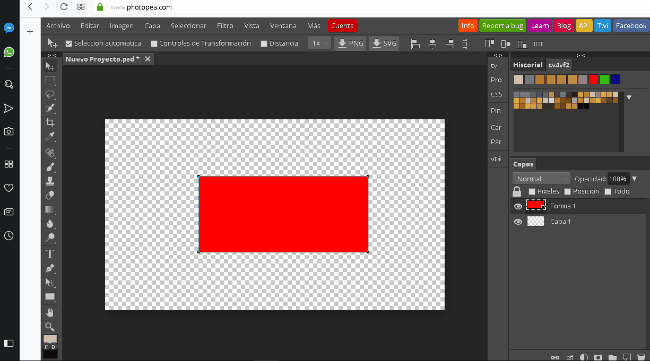Delete layer with trash icon
Viewport: 650px width, 361px height.
[641, 357]
